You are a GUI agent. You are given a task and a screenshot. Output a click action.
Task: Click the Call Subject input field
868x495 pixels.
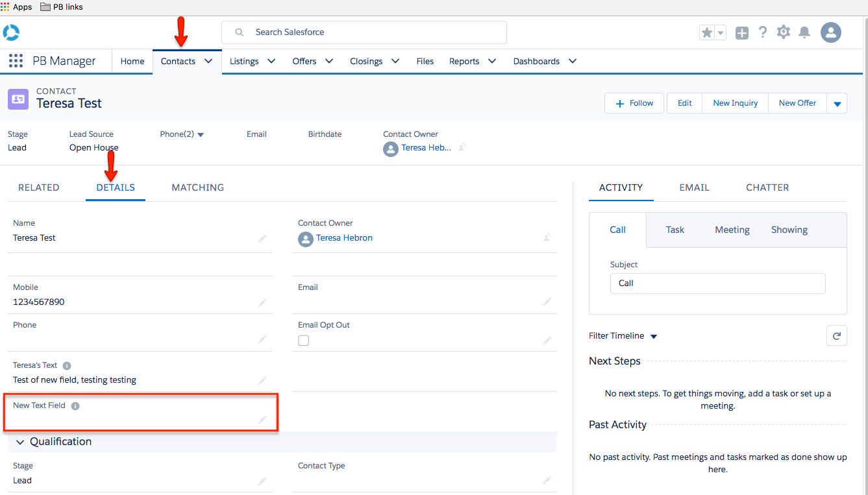(717, 283)
